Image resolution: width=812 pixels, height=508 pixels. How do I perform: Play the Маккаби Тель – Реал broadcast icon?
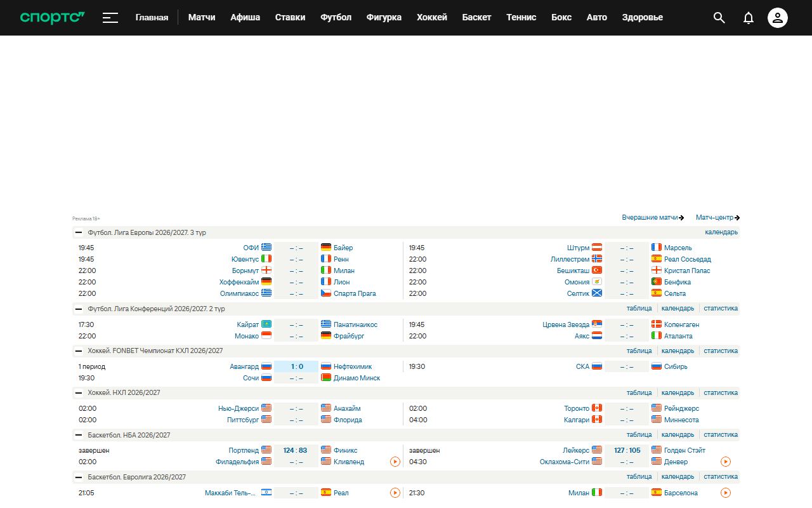point(395,493)
